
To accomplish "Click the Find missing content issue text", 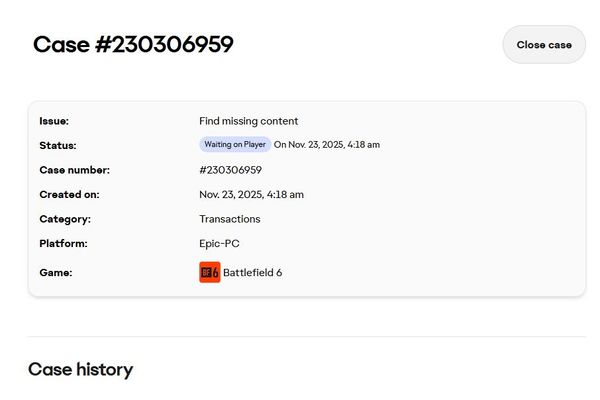I will (x=248, y=121).
